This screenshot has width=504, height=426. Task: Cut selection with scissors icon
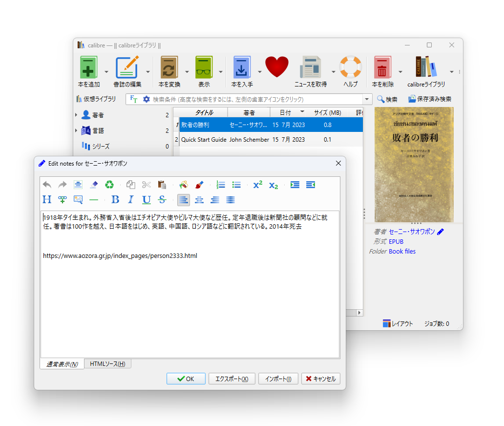146,185
